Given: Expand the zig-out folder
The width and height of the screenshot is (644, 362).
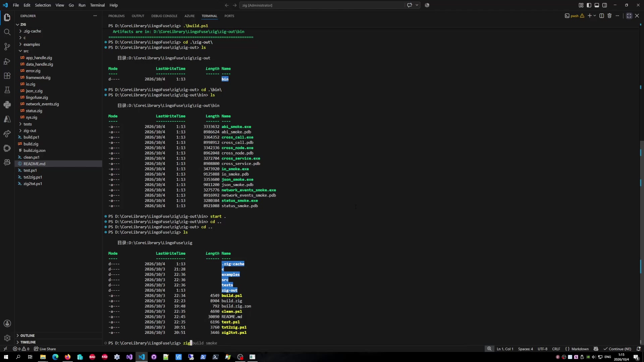Looking at the screenshot, I should click(x=30, y=131).
